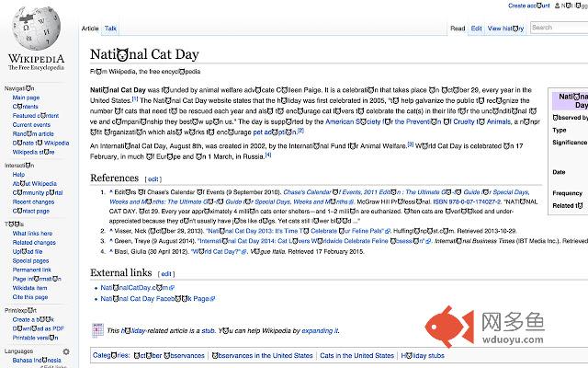Open Contents link in sidebar

pyautogui.click(x=25, y=107)
